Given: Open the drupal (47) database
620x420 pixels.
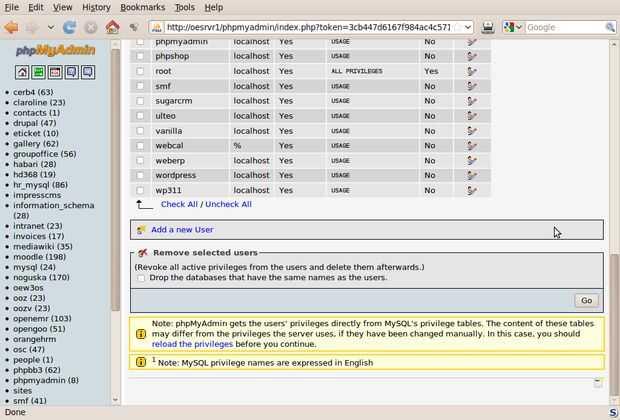Looking at the screenshot, I should 35,123.
